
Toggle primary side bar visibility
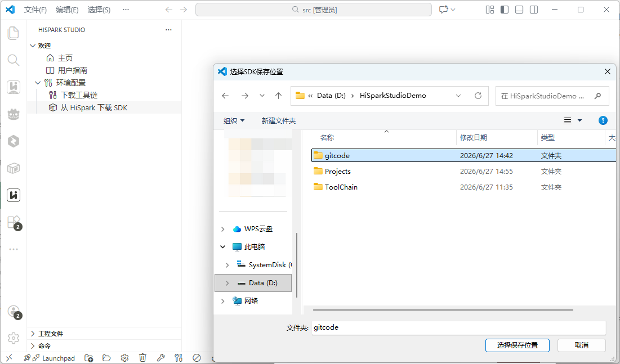tap(505, 10)
